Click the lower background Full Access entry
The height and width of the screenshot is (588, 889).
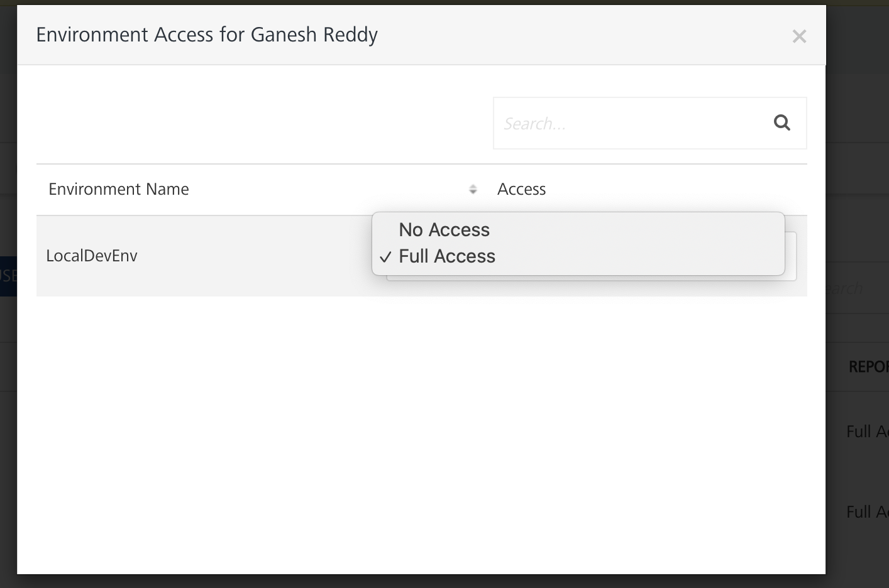866,512
